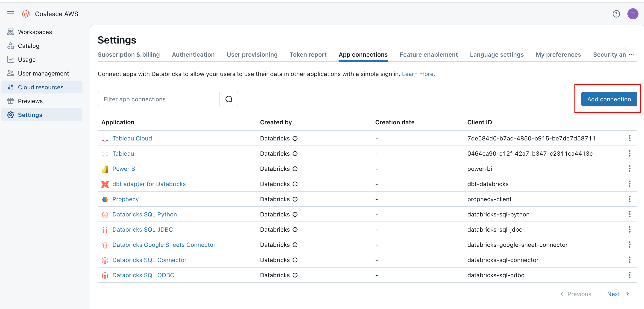Click Client ID 7de584d0-b7ad-4850-b915-be7de7d58711
Viewport: 644px width, 309px height.
point(531,139)
